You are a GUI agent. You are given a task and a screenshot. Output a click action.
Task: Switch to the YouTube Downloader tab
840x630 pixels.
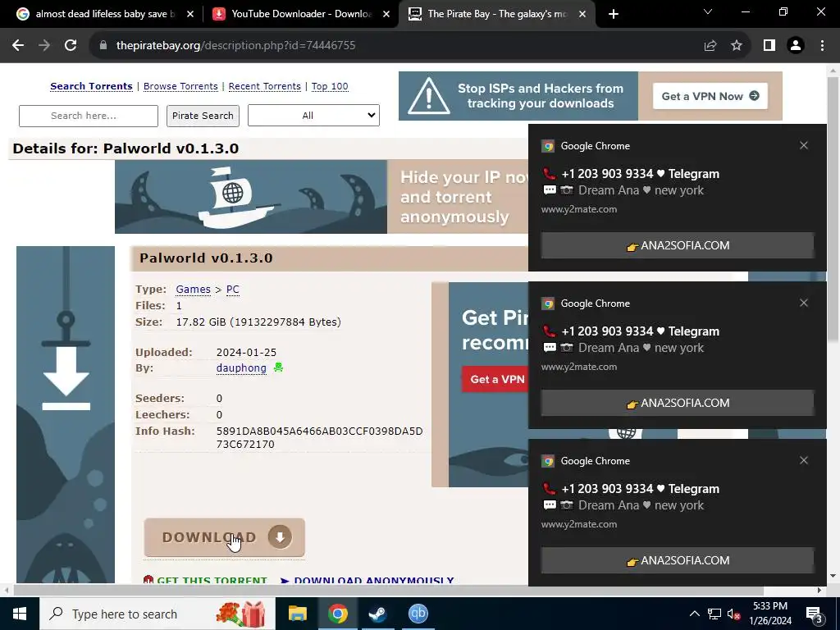click(x=301, y=14)
